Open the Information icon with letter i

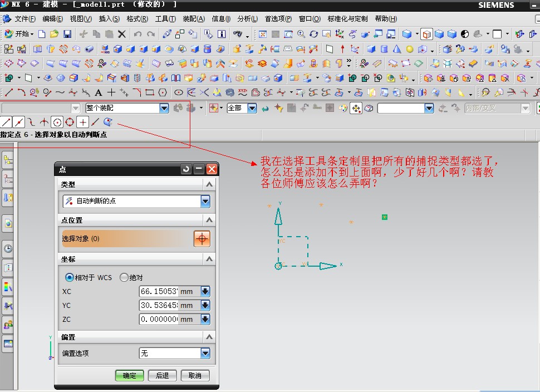(222, 34)
